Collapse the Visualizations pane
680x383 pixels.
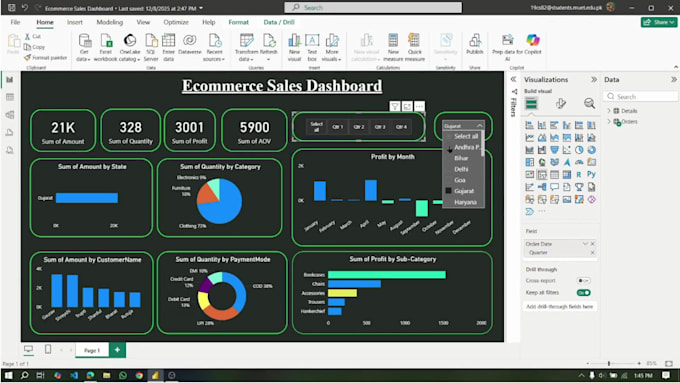click(x=594, y=79)
